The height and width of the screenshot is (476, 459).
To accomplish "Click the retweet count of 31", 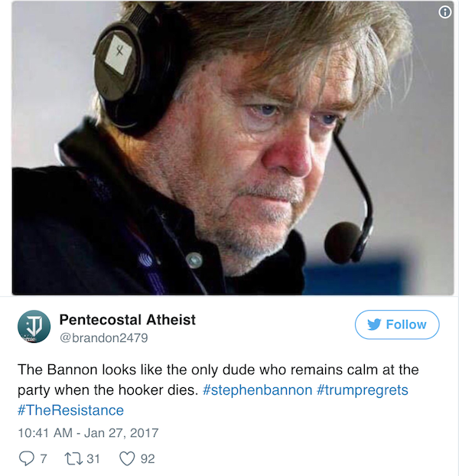I will click(x=93, y=458).
